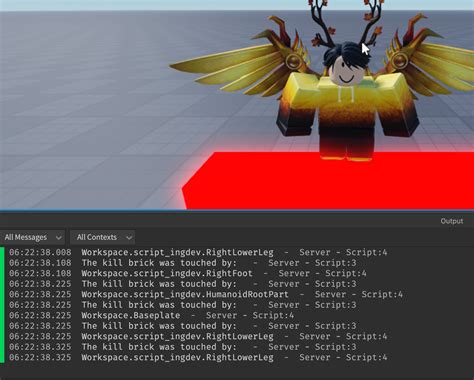Click kill brick message logged at 06:22:38.108
Viewport: 474px width, 380px height.
[x=159, y=263]
